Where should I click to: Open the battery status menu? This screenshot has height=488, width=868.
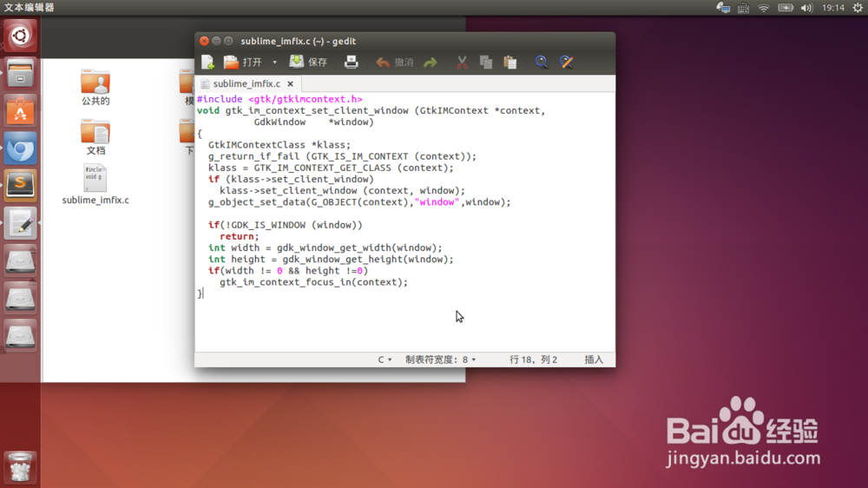786,8
